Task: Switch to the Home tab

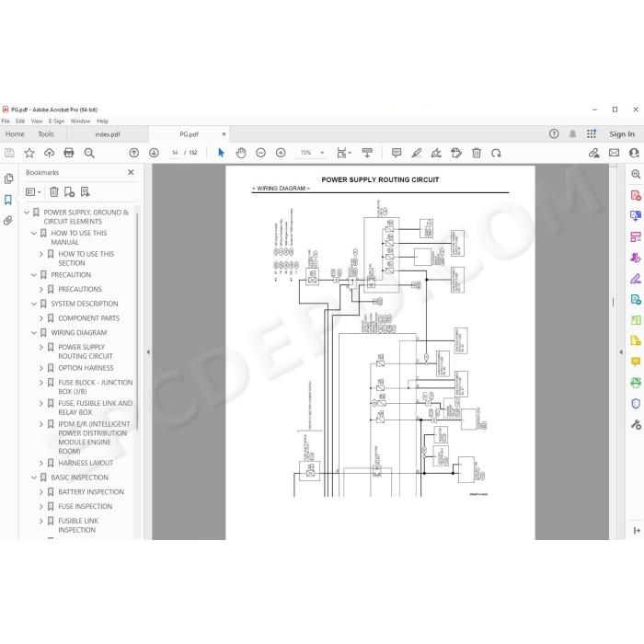Action: pyautogui.click(x=15, y=134)
